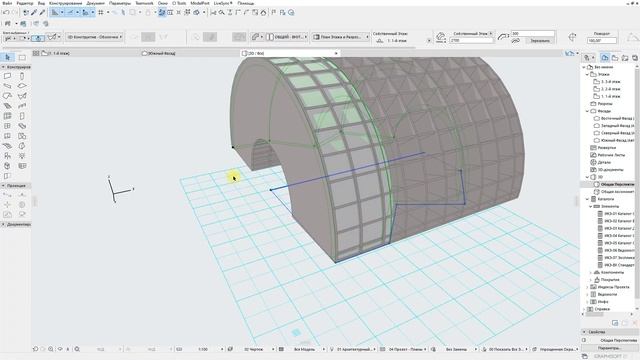640x360 pixels.
Task: Click the zoom-in magnifier in bottom bar
Action: pos(51,349)
